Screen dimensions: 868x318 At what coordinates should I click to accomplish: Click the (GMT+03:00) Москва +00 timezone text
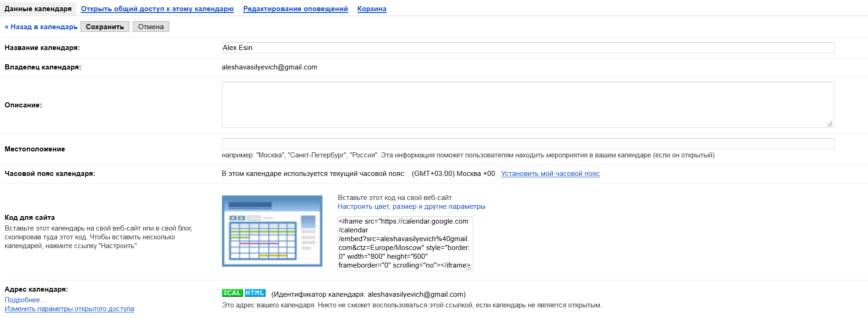click(x=453, y=174)
